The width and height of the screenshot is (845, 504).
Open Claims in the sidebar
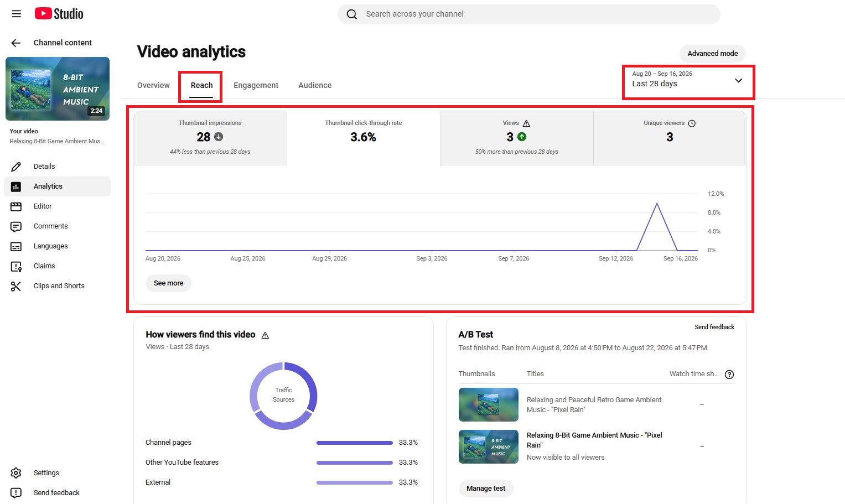(x=57, y=266)
